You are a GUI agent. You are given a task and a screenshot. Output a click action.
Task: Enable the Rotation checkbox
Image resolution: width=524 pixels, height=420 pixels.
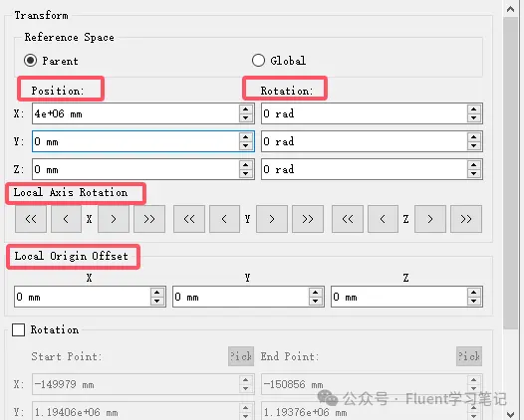18,329
